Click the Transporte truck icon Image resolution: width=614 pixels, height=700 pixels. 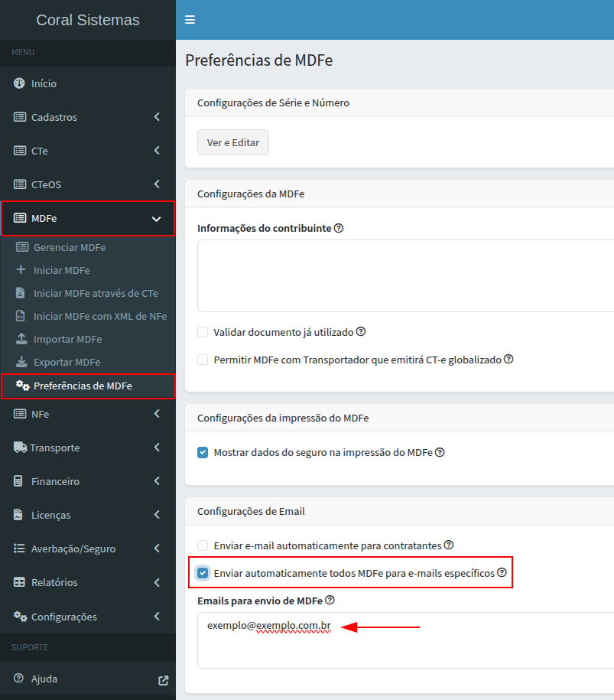click(x=20, y=448)
